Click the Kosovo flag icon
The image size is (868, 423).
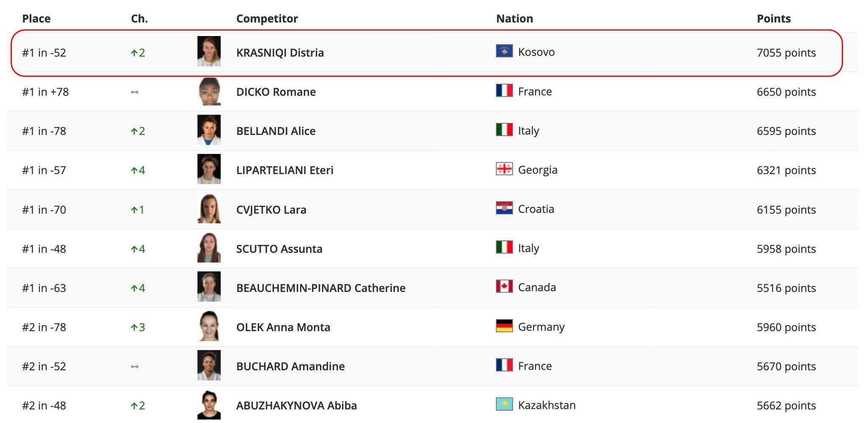point(504,51)
